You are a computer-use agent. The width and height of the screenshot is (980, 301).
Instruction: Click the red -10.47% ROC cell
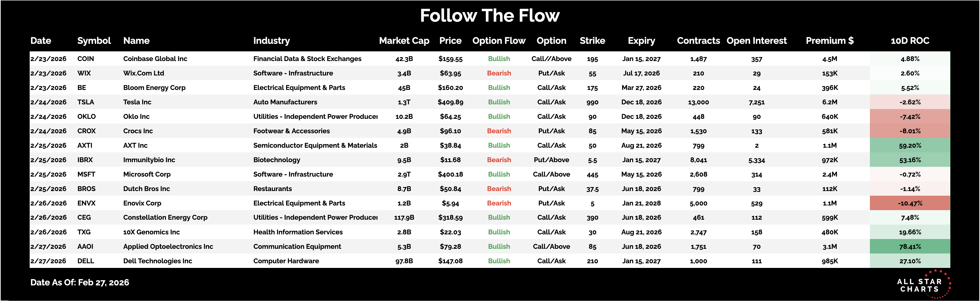(x=910, y=203)
